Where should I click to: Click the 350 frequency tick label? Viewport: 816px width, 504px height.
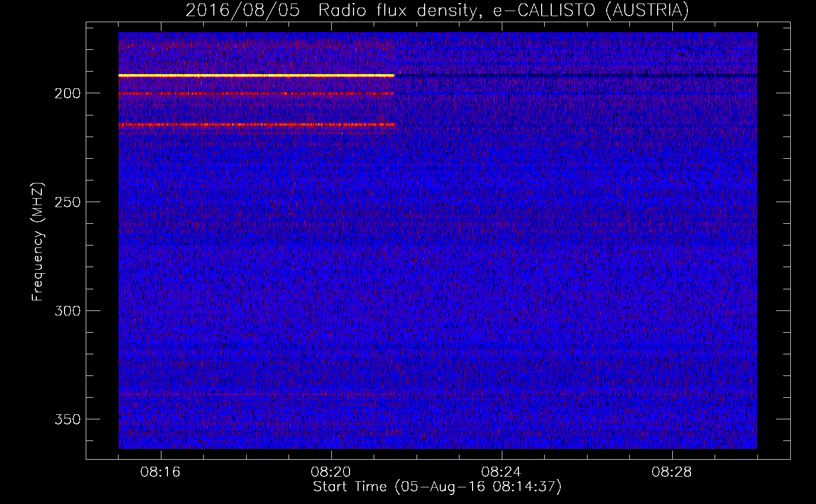(68, 420)
